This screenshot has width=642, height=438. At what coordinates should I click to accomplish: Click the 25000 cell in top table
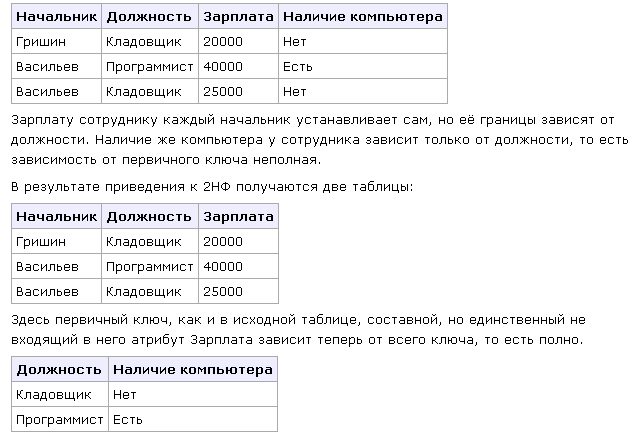pos(238,91)
